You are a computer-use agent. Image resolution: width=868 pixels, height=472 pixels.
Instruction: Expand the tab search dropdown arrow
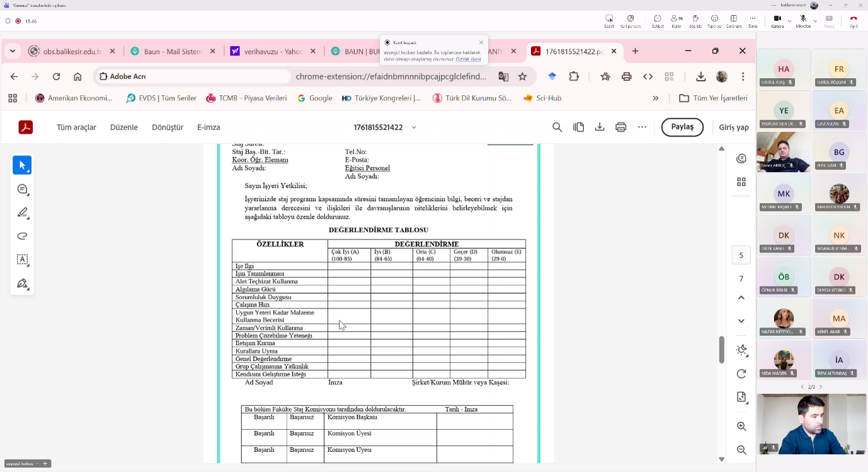point(13,51)
